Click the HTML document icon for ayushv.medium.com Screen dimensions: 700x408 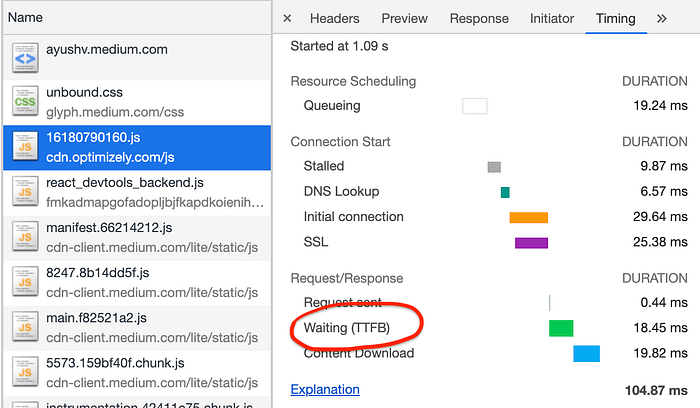point(25,58)
